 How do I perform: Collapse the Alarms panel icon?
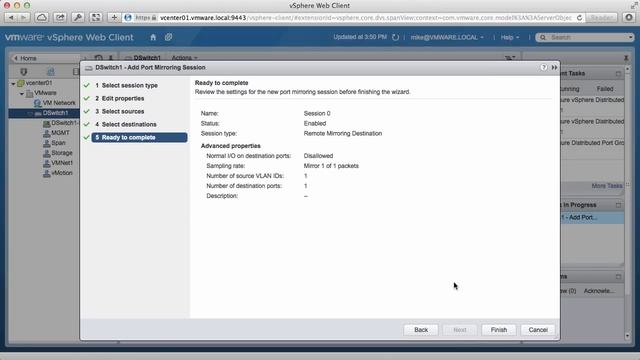(618, 277)
